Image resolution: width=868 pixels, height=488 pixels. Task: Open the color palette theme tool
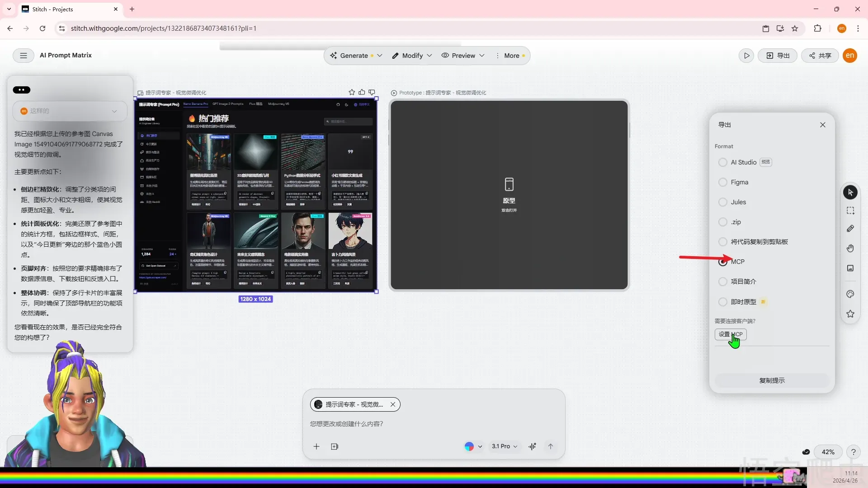[850, 294]
